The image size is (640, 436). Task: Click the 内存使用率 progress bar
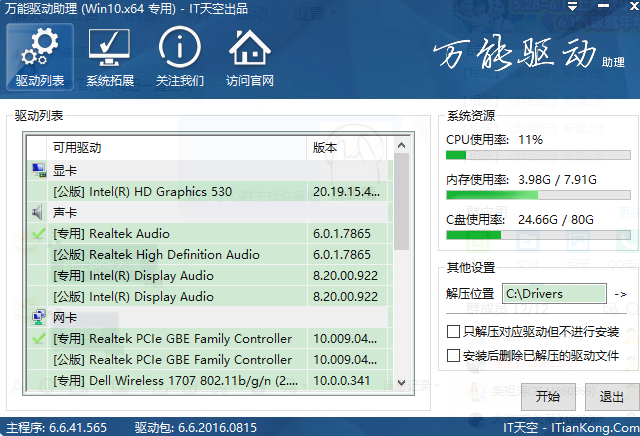click(x=538, y=195)
